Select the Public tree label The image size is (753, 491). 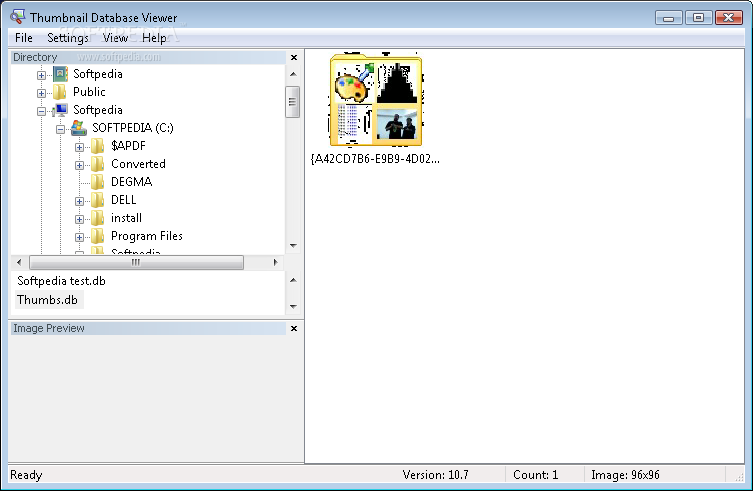89,92
